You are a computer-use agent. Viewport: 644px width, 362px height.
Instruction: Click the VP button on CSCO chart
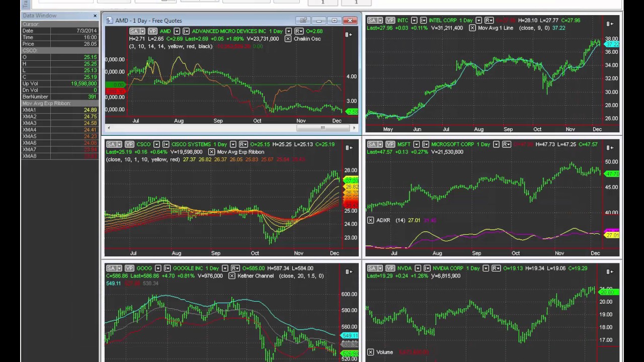tap(129, 144)
